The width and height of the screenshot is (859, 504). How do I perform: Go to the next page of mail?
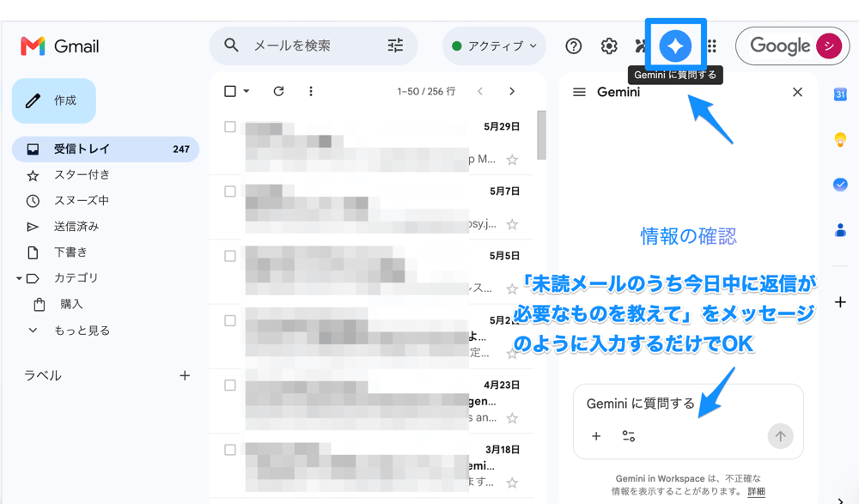click(512, 91)
